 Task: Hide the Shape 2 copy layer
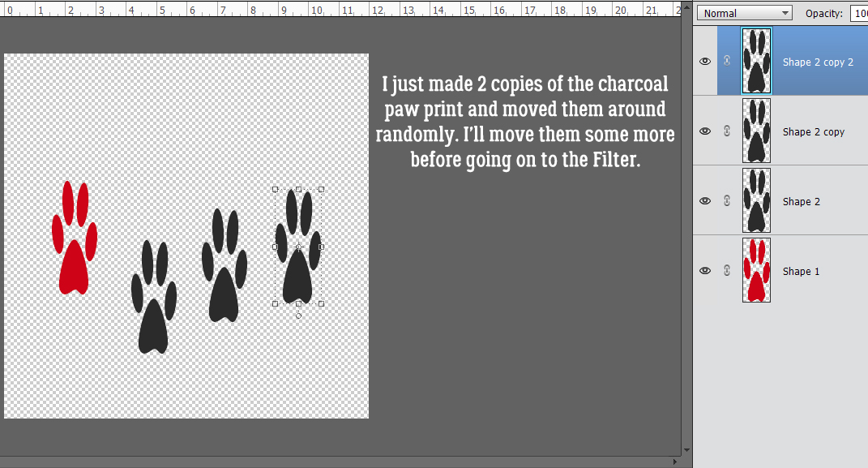point(705,131)
